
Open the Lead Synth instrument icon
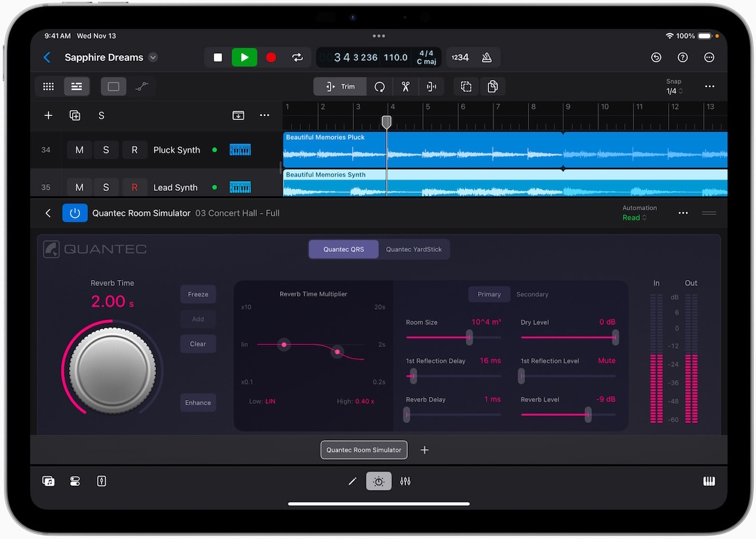[x=240, y=187]
